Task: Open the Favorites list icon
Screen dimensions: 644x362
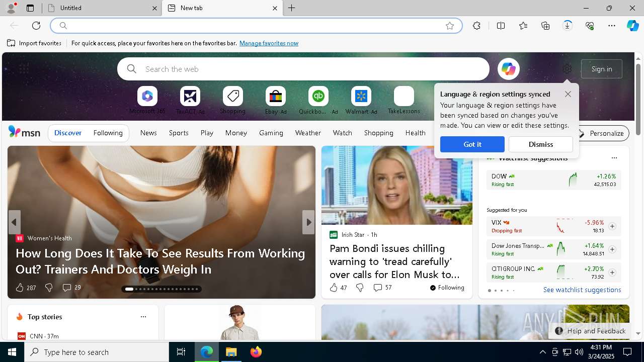Action: click(523, 26)
